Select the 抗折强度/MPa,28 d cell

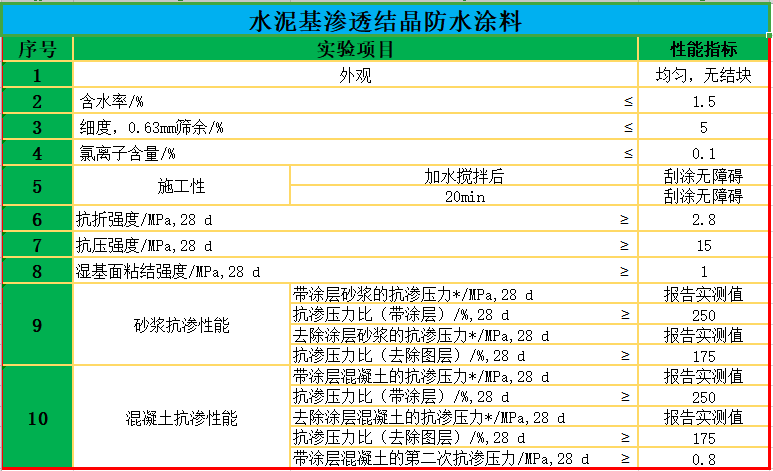(x=355, y=219)
